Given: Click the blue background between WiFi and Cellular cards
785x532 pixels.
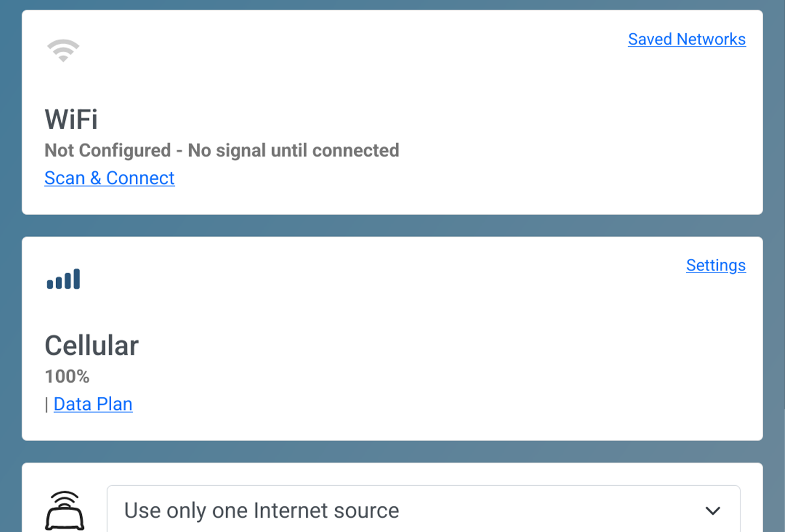Looking at the screenshot, I should tap(392, 226).
